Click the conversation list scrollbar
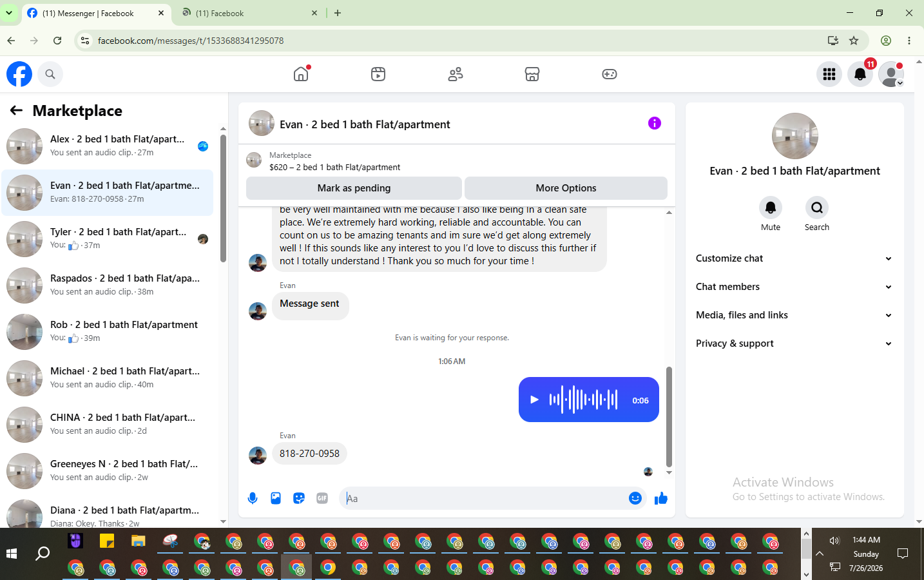Viewport: 924px width, 580px height. (x=223, y=198)
